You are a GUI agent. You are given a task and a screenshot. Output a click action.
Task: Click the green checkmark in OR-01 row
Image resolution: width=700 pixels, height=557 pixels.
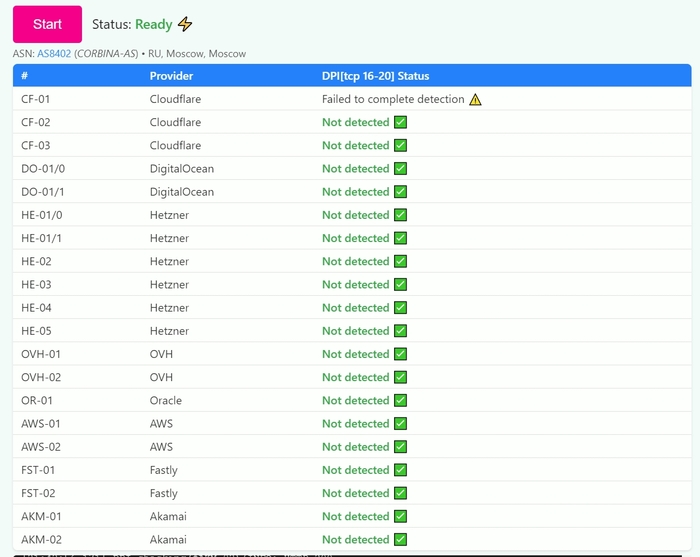coord(400,401)
